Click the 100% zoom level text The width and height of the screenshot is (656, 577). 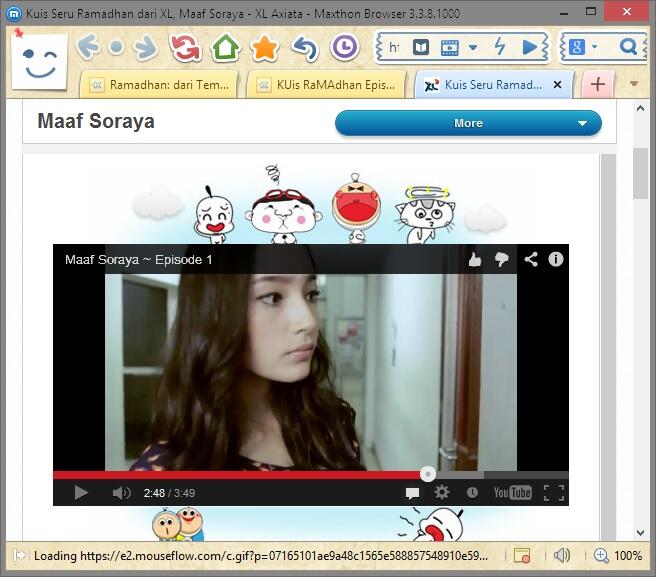click(x=628, y=556)
